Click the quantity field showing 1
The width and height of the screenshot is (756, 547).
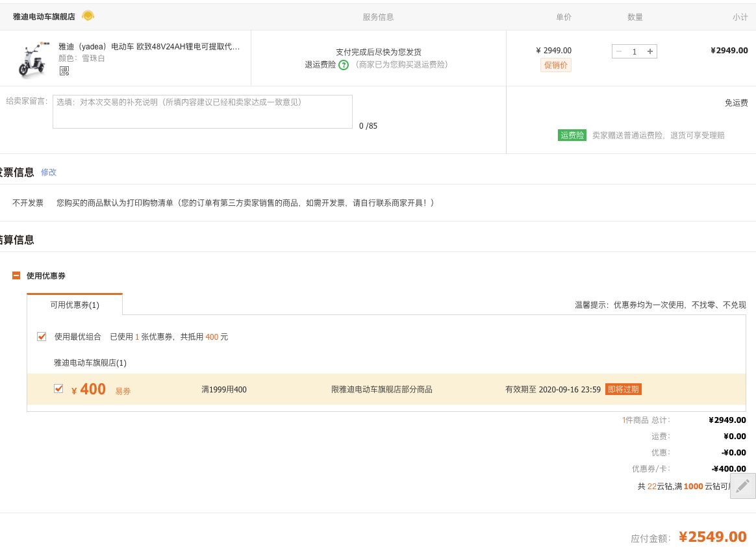635,51
